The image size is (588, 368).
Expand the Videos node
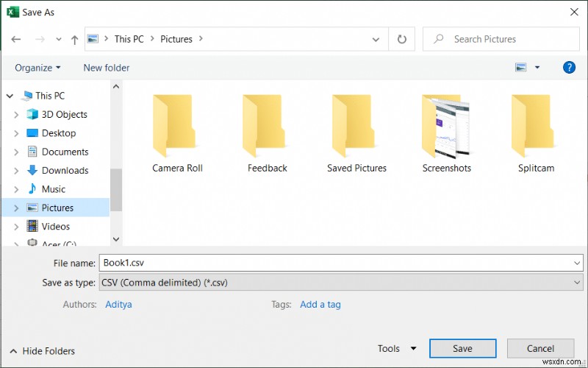point(16,227)
